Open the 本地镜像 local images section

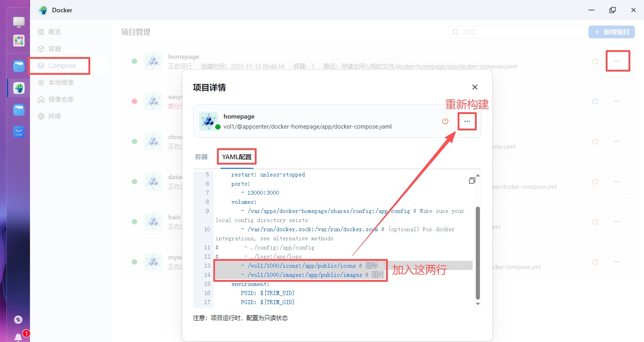[x=61, y=83]
